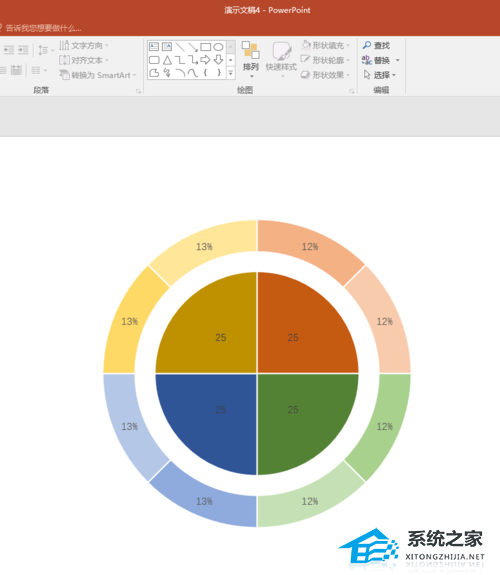Open 形状效果 shape effects options
The image size is (500, 575).
tap(325, 75)
